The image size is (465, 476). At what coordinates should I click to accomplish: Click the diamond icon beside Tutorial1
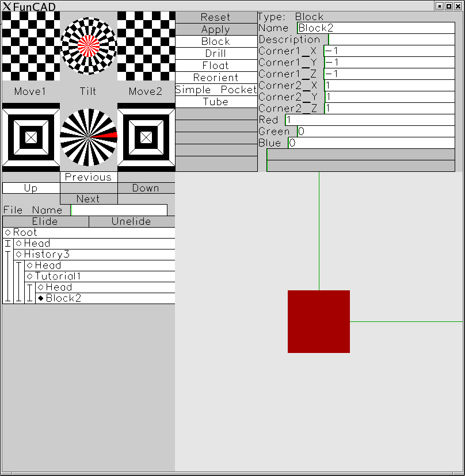(30, 277)
